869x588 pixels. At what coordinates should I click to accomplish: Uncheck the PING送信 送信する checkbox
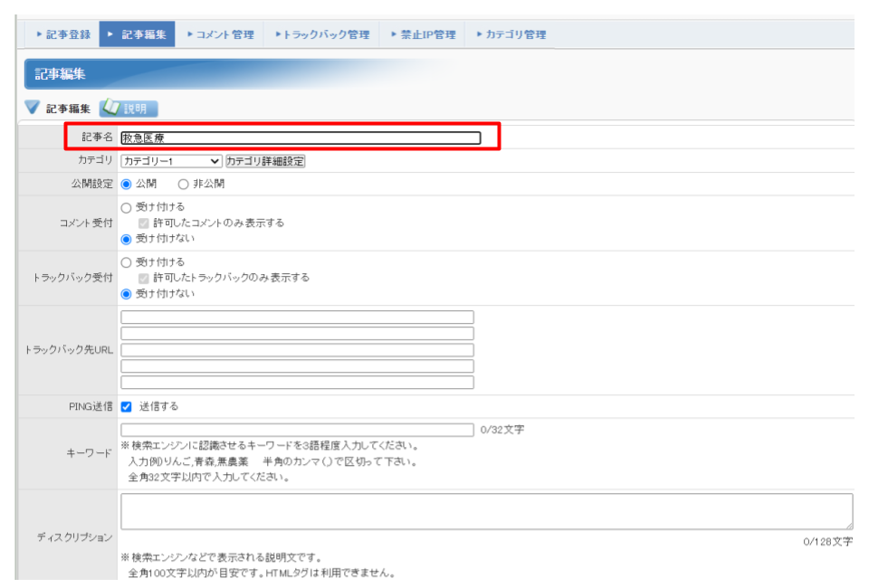point(127,407)
